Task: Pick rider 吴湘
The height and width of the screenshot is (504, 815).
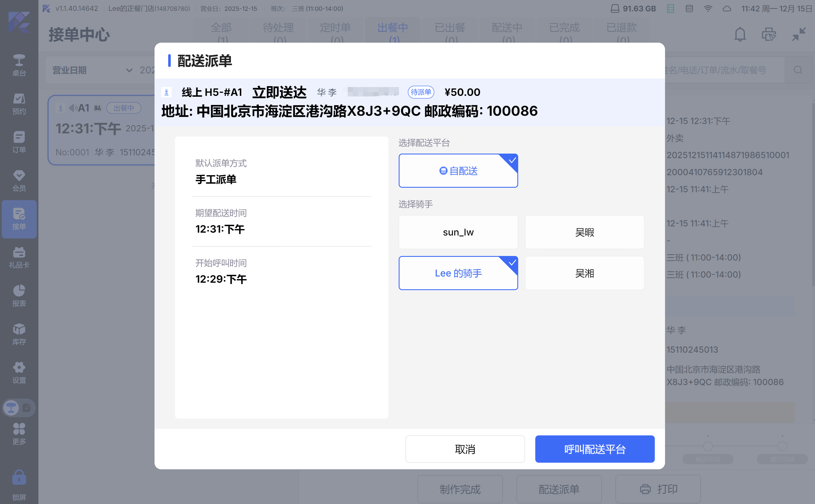Action: (584, 273)
